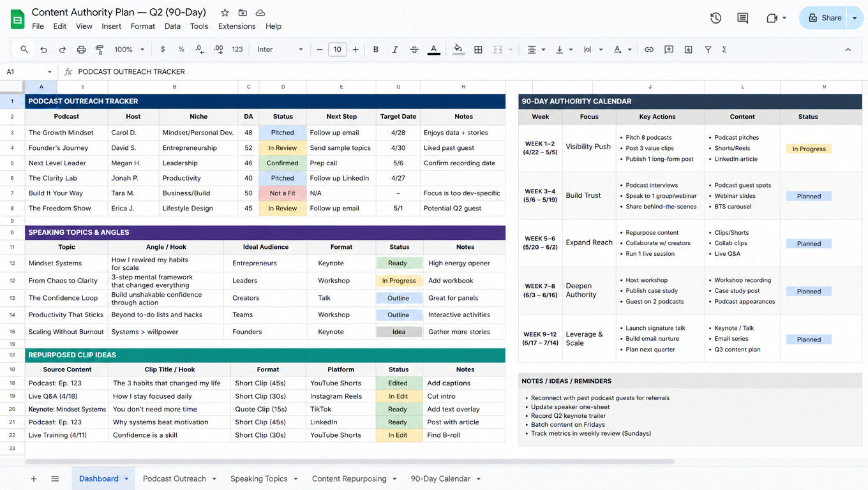Open the functions sigma menu
868x490 pixels.
click(724, 49)
